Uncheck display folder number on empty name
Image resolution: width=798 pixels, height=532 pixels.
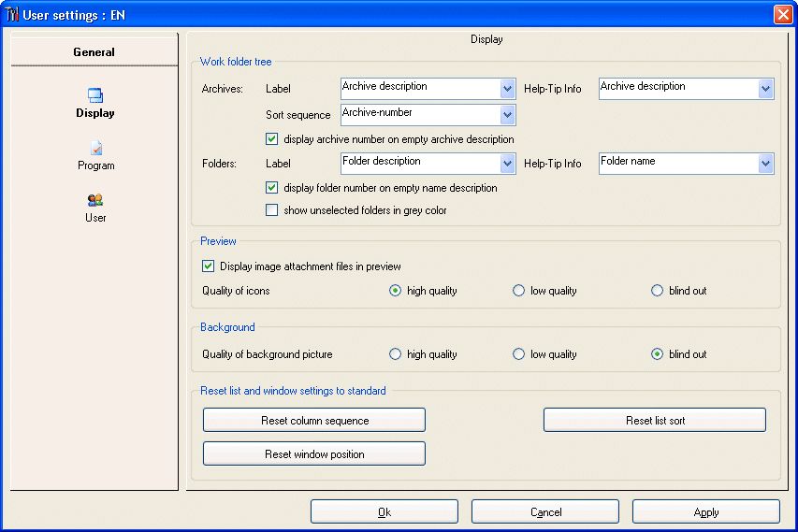click(x=271, y=188)
